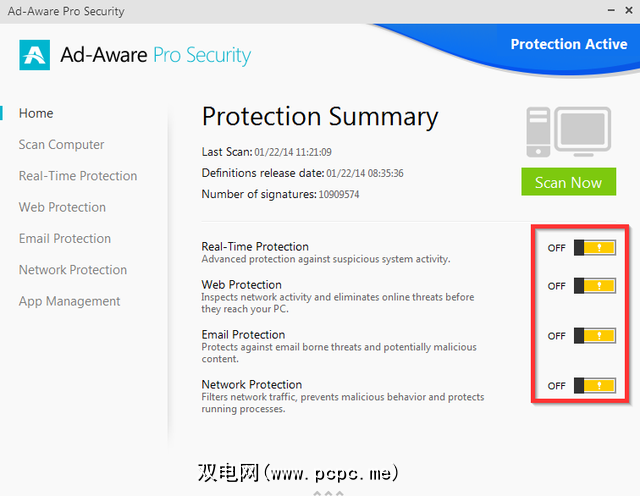Click the Protection Summary heading

(x=320, y=117)
